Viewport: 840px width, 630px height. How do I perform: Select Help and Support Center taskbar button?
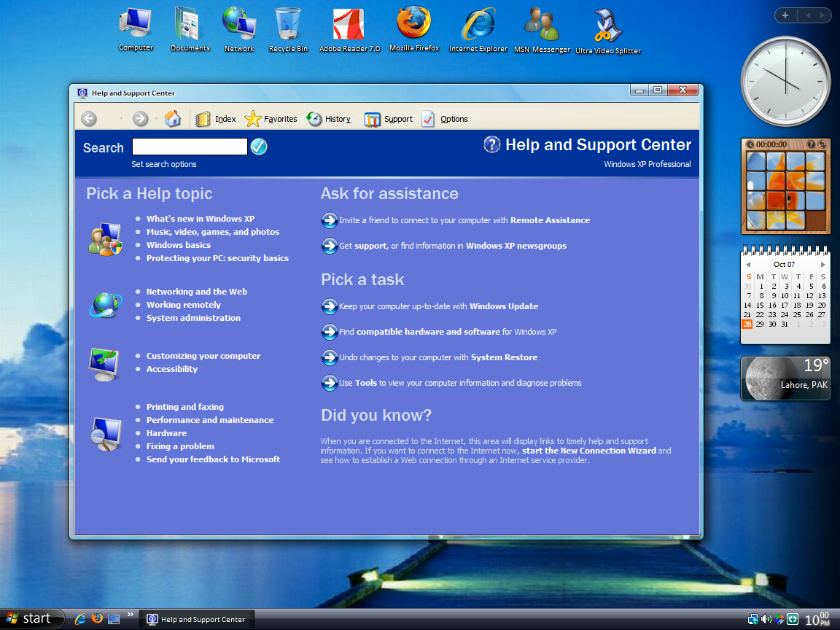point(197,619)
